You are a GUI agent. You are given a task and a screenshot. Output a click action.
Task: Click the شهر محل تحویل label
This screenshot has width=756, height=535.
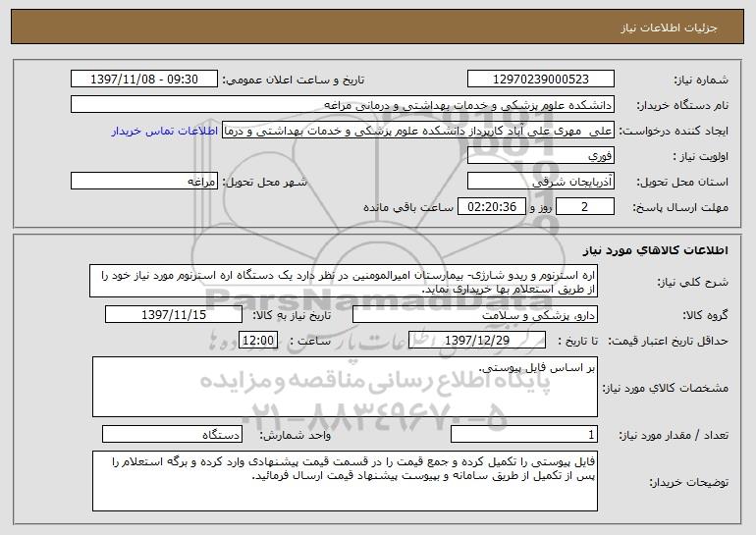click(265, 183)
